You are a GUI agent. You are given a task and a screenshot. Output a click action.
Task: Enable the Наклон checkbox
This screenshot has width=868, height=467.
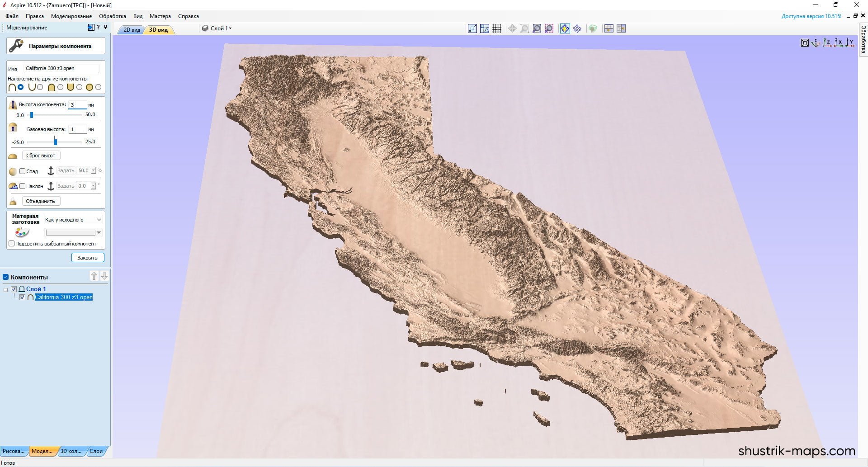tap(22, 186)
